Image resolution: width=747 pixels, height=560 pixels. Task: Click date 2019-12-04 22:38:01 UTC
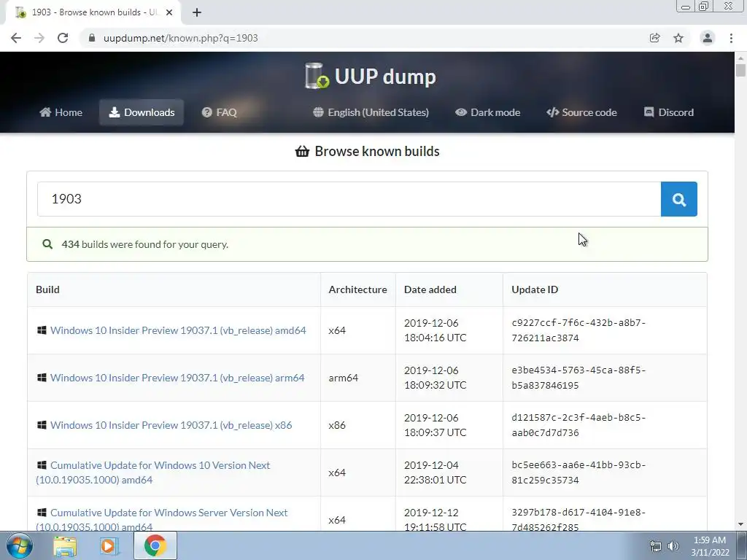click(435, 472)
